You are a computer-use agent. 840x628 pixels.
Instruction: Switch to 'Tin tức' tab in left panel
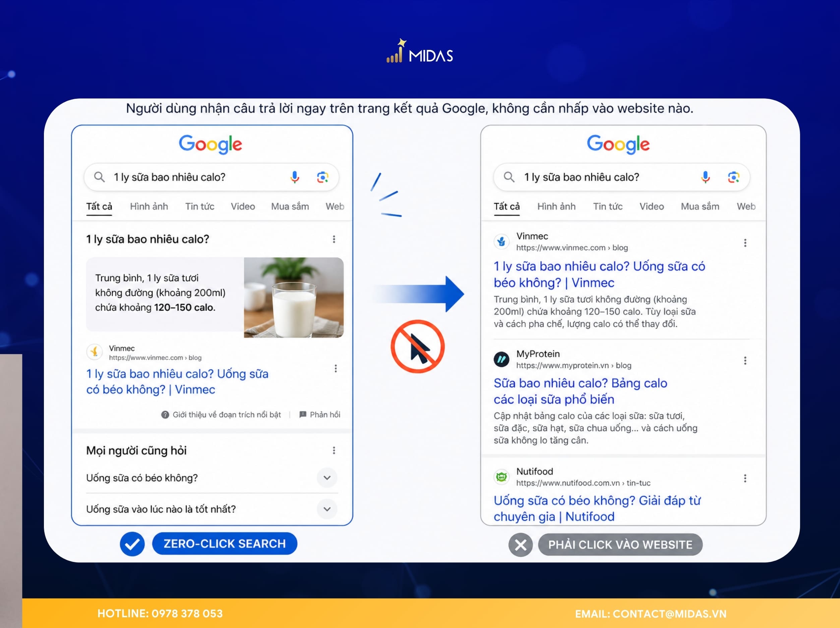coord(200,206)
